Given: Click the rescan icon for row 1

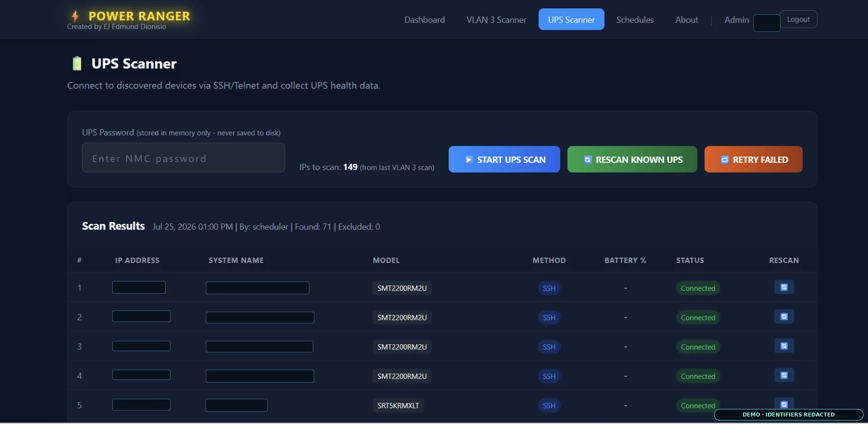Looking at the screenshot, I should [x=784, y=287].
